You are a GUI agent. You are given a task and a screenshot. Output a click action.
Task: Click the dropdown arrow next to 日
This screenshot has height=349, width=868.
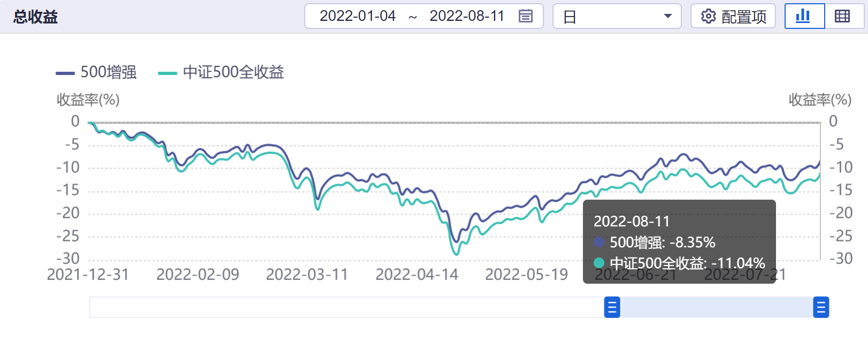[x=667, y=16]
